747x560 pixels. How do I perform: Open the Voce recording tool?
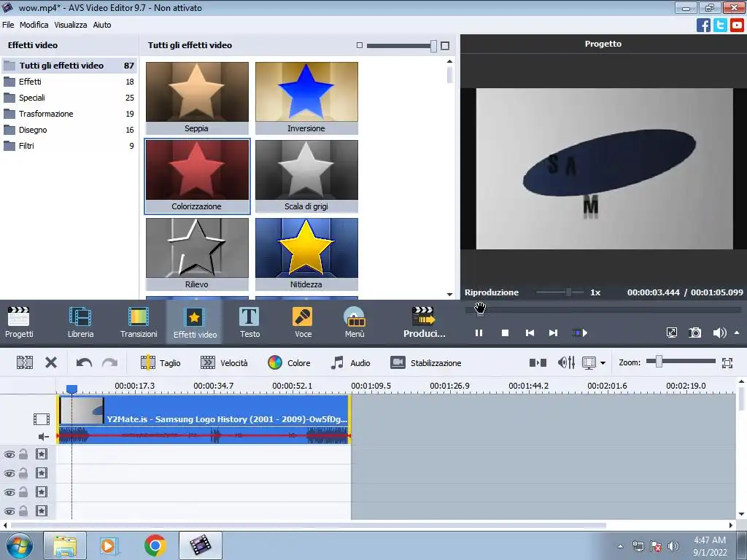coord(303,322)
